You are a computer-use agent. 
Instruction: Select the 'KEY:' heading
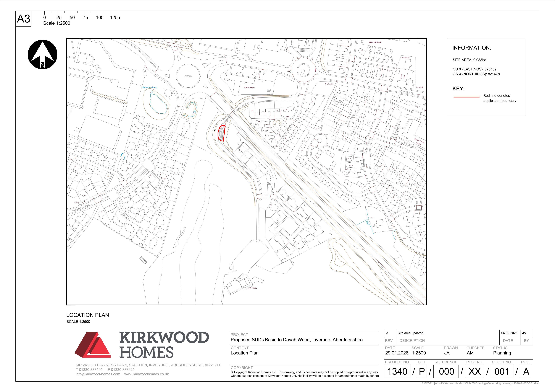click(459, 89)
